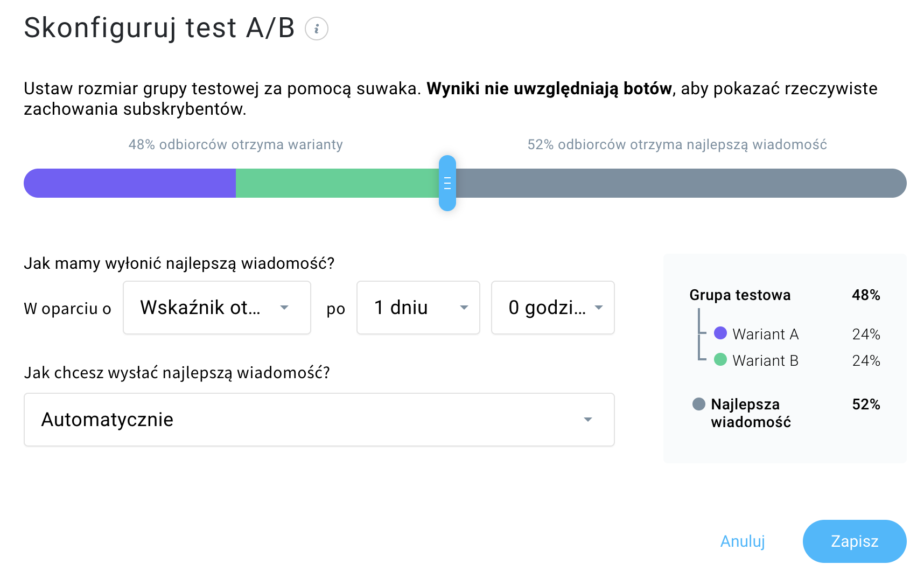The image size is (924, 585).
Task: Open the 0 godzi... hours dropdown
Action: (x=552, y=308)
